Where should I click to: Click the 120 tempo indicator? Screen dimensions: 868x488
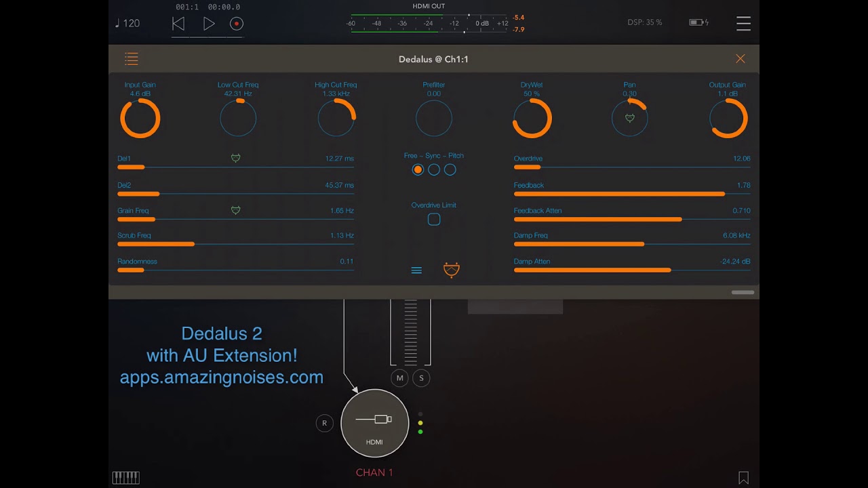[127, 23]
